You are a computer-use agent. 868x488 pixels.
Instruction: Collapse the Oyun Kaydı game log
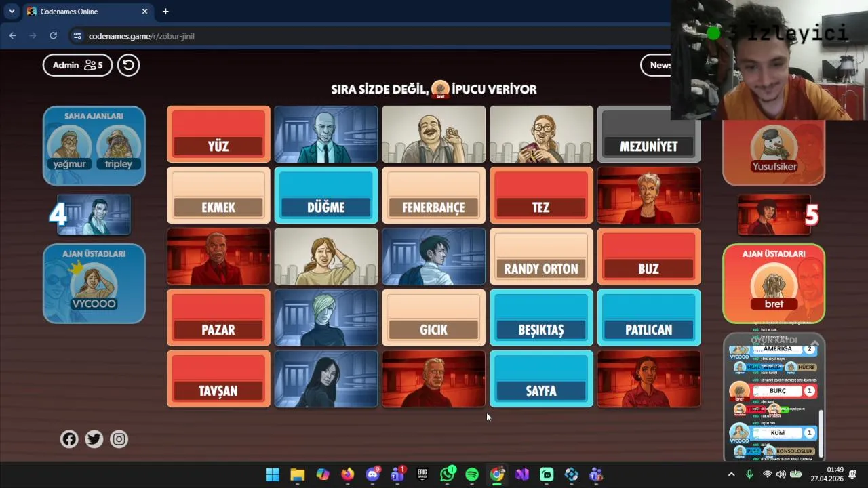tap(815, 344)
